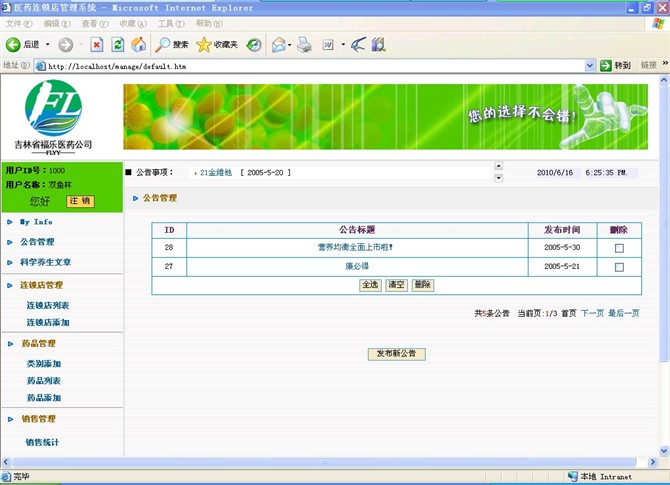The image size is (670, 485).
Task: Check the delete box for announcement 28
Action: tap(619, 248)
